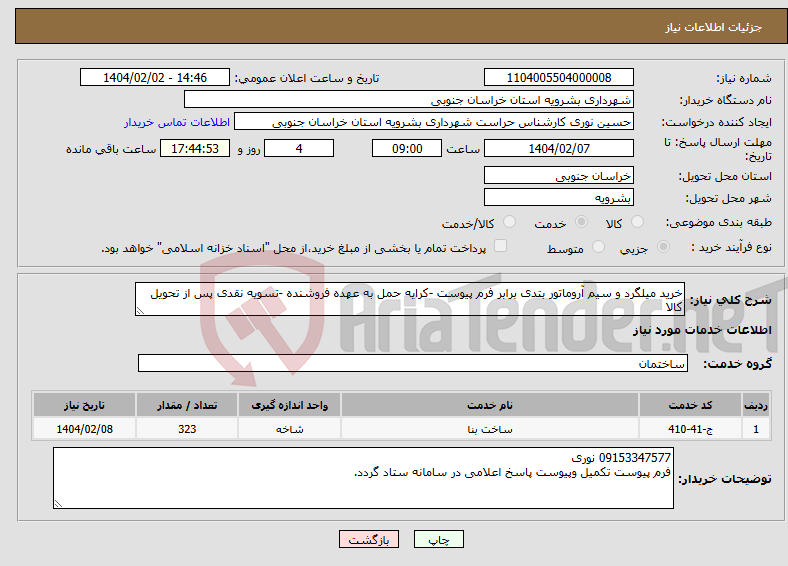This screenshot has height=566, width=788.
Task: Click the کد خدمت column header
Action: click(691, 405)
